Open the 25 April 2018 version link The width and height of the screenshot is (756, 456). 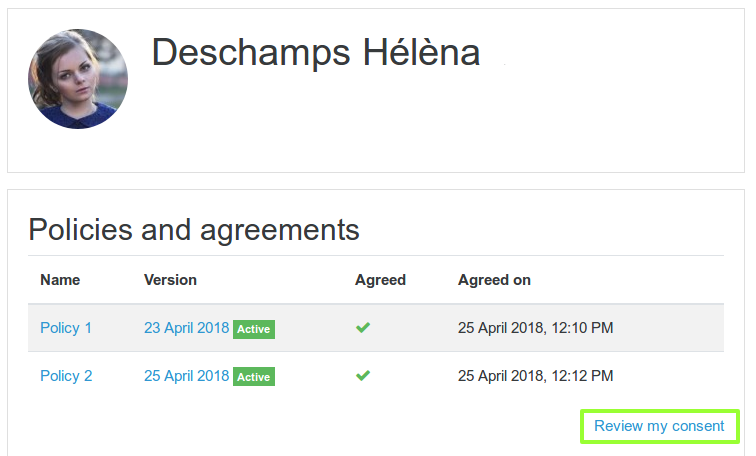coord(187,376)
